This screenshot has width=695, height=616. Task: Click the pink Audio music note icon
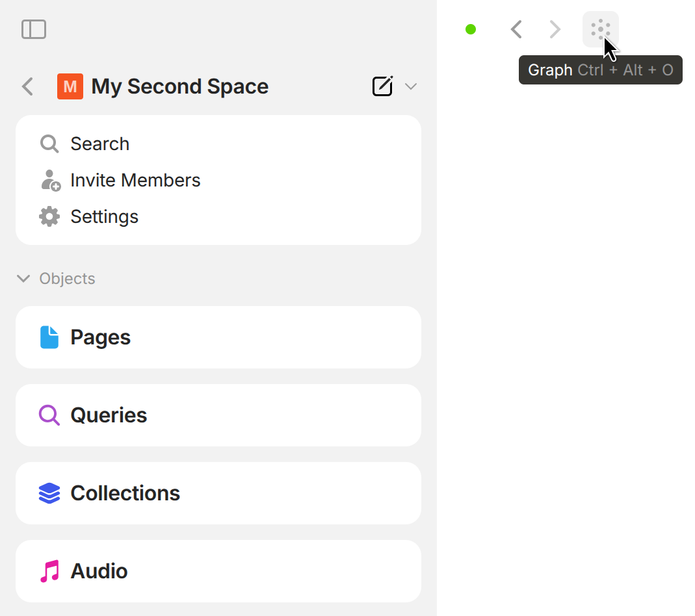[x=49, y=571]
